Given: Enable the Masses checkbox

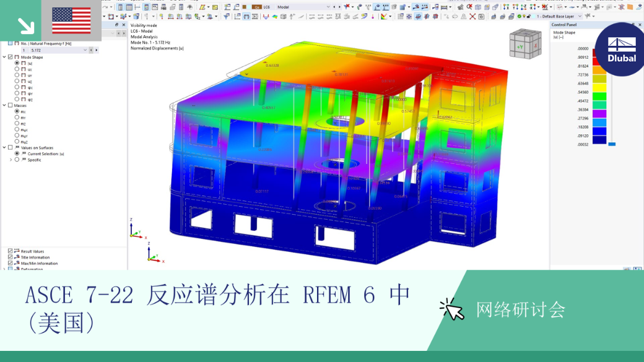Looking at the screenshot, I should click(x=11, y=105).
